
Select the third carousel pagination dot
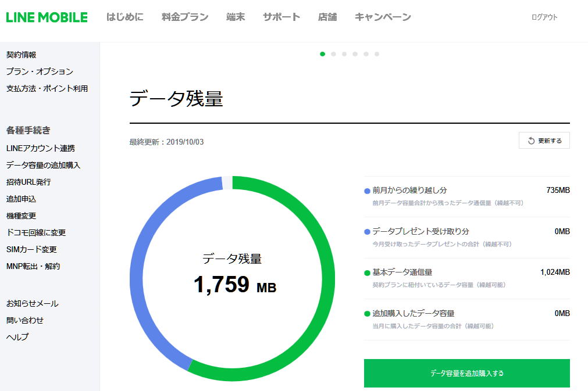point(344,54)
